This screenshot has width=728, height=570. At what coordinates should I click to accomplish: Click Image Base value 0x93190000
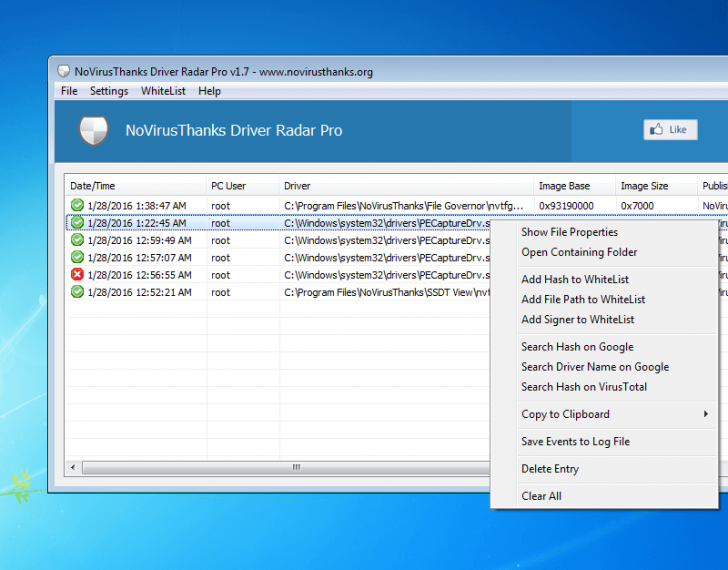click(x=566, y=206)
